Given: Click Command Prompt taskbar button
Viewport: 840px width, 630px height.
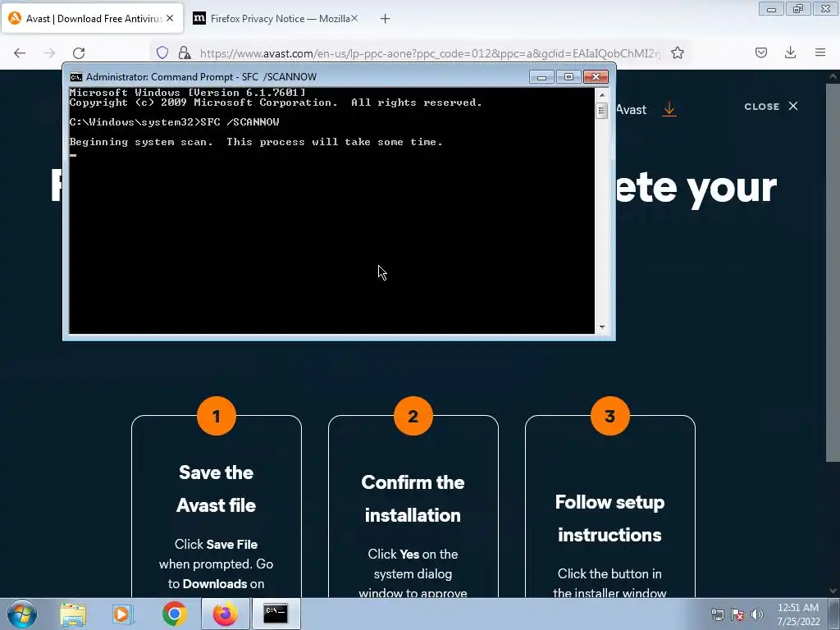Looking at the screenshot, I should [x=276, y=614].
